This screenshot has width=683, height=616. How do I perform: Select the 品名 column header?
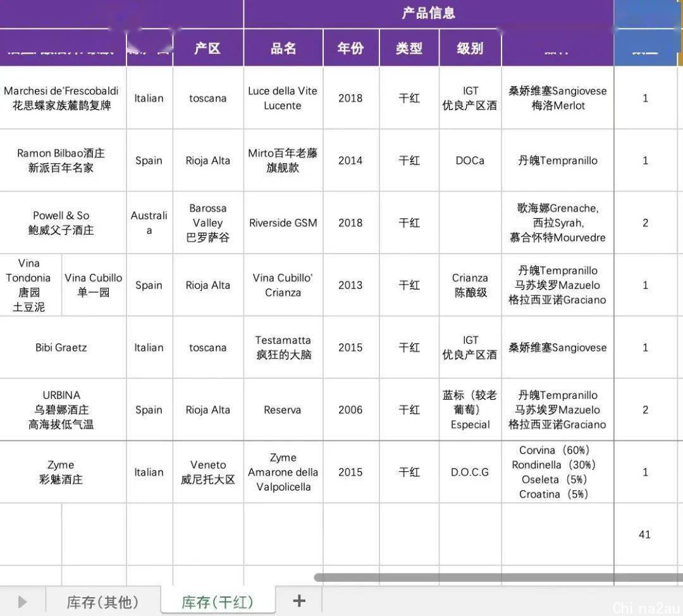pyautogui.click(x=283, y=48)
